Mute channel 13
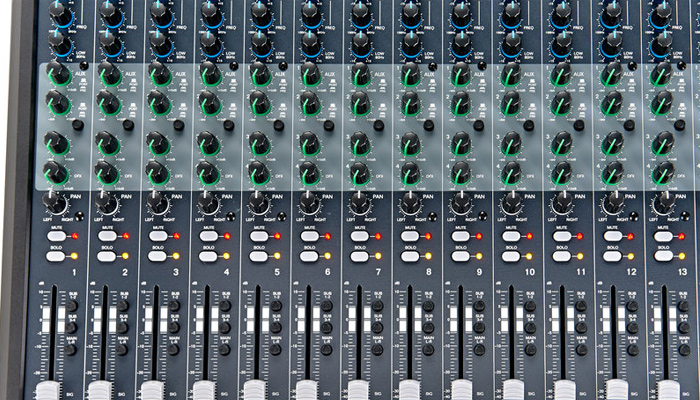 coord(664,236)
